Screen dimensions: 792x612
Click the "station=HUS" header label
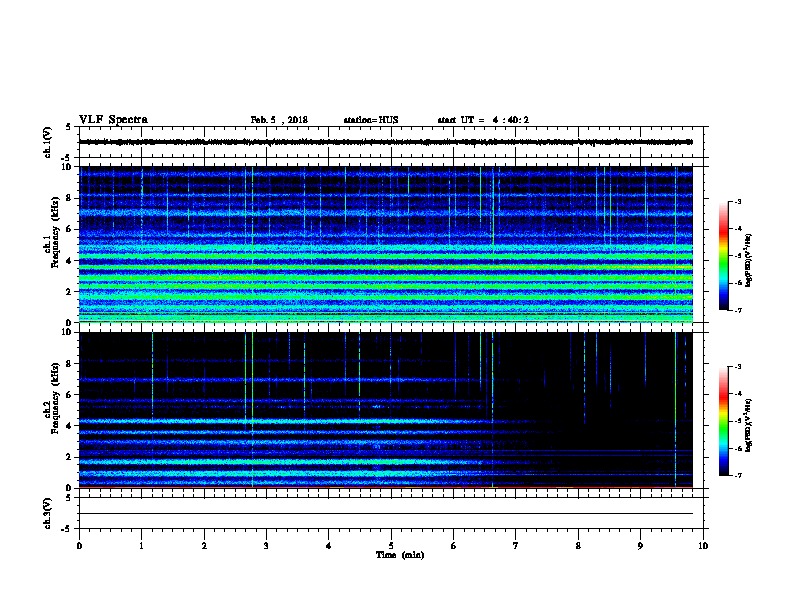tap(371, 120)
